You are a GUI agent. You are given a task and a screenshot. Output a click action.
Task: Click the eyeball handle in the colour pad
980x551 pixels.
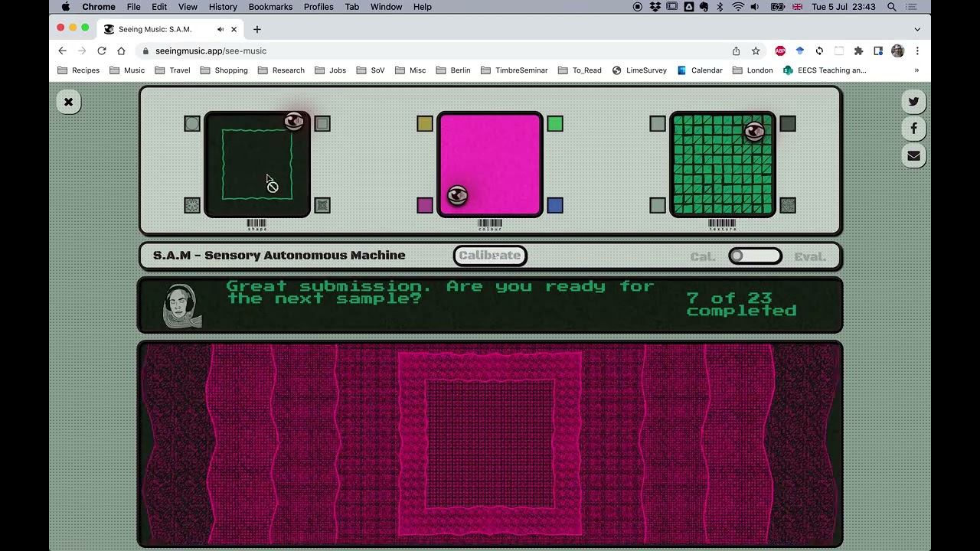tap(457, 196)
